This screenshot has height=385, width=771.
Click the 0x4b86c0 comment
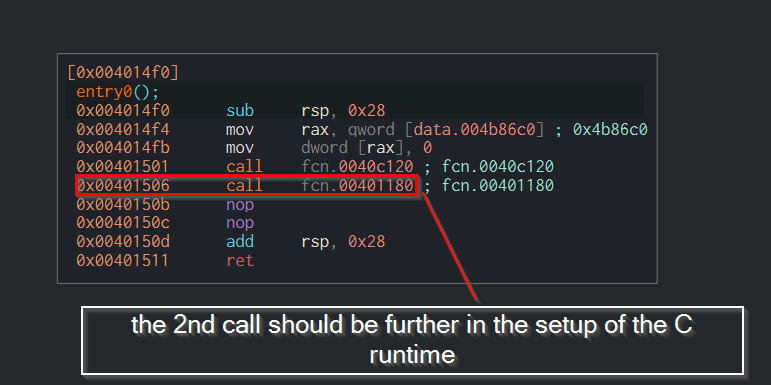coord(610,129)
